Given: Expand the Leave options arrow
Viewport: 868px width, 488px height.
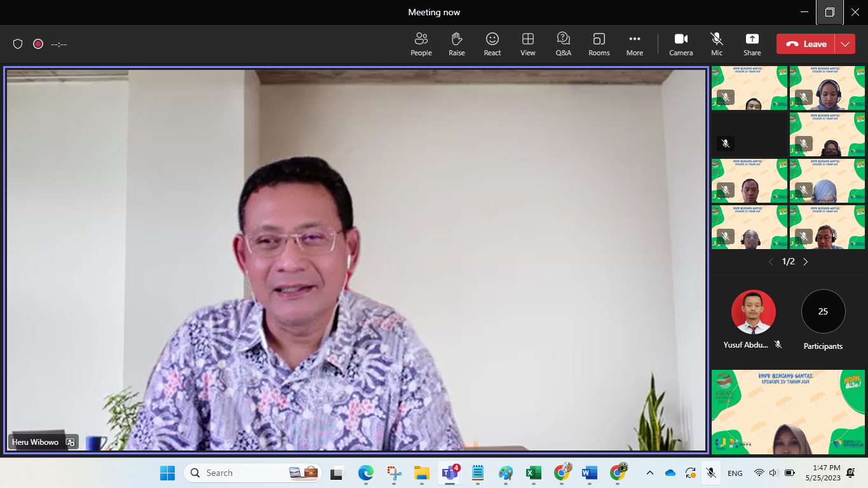Looking at the screenshot, I should point(844,44).
